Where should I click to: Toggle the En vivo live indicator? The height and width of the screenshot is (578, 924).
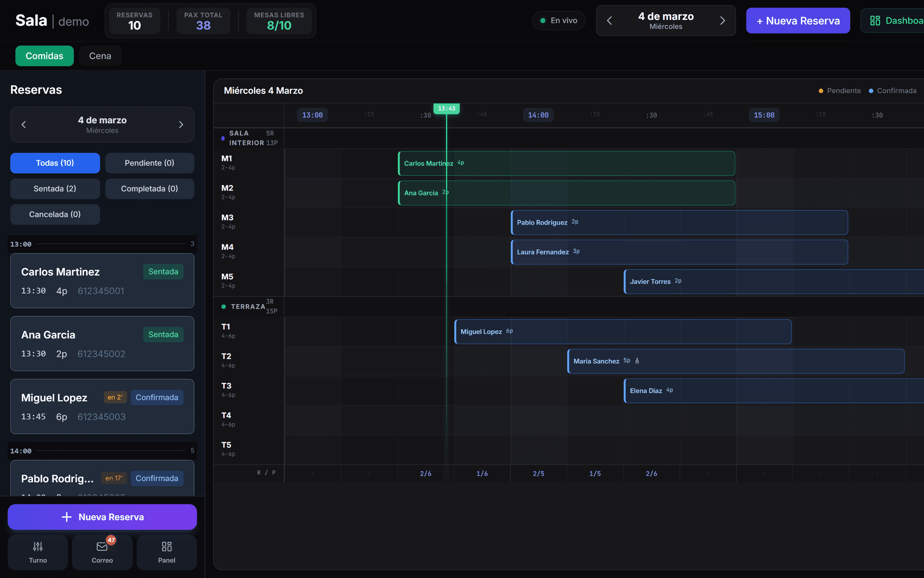559,20
